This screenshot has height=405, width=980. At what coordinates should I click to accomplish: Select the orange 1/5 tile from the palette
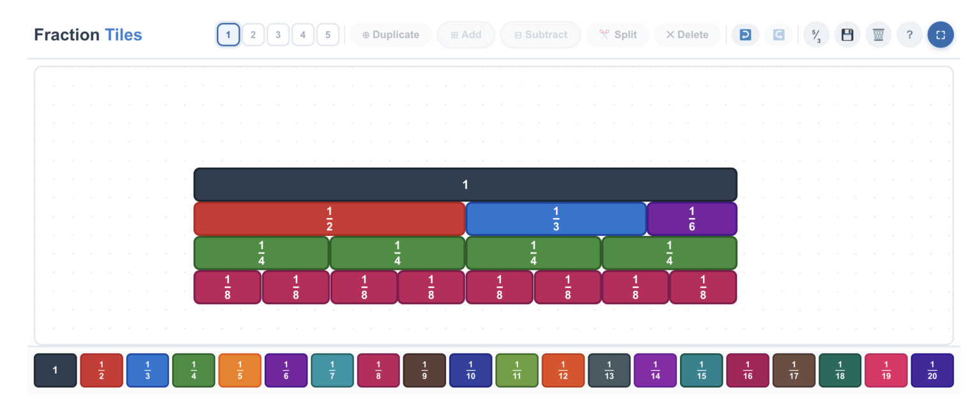coord(239,370)
